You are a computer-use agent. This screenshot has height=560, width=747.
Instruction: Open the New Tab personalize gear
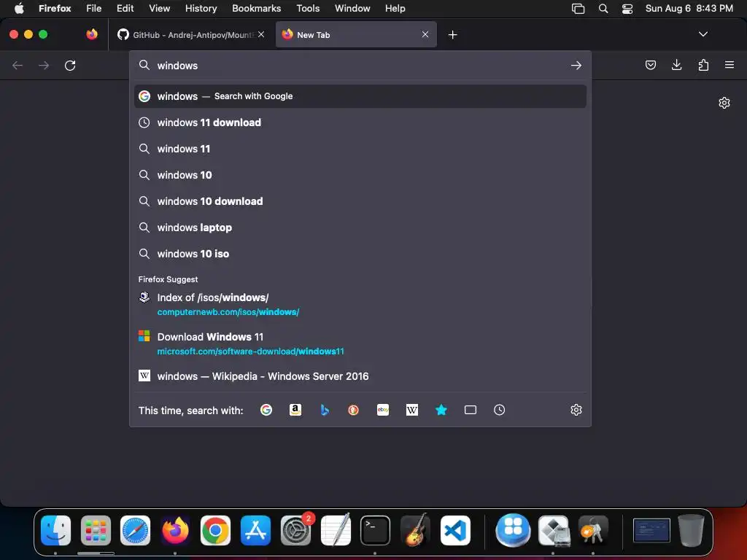[x=724, y=103]
